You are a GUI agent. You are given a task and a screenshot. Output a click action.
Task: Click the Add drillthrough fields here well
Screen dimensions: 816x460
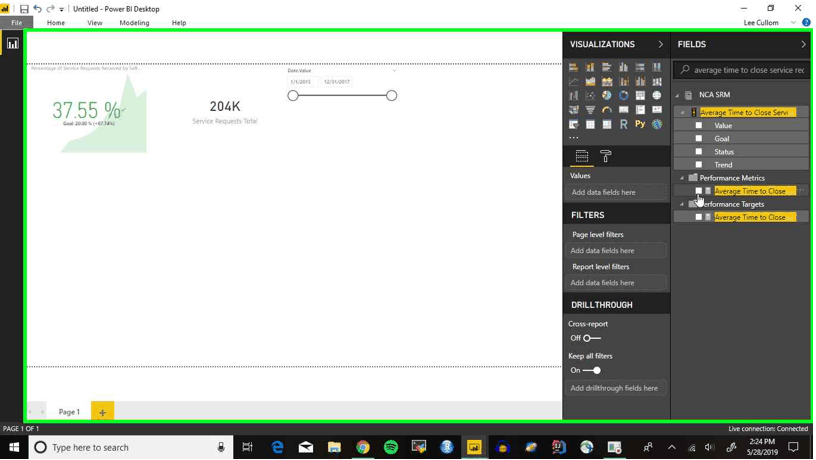pos(616,388)
